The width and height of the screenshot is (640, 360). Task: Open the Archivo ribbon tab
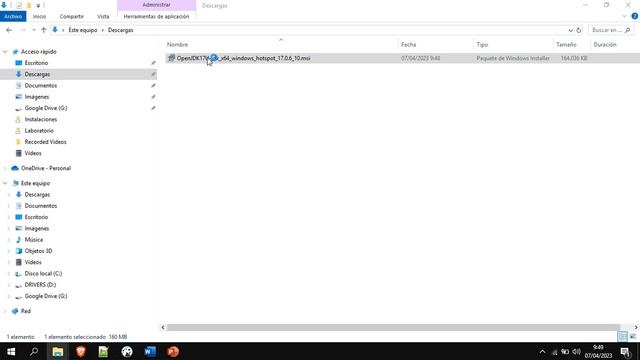13,16
